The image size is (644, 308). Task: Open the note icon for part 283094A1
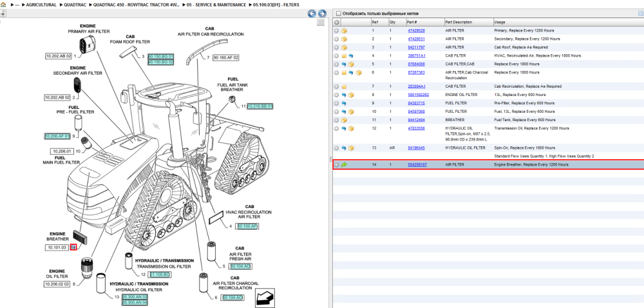344,86
